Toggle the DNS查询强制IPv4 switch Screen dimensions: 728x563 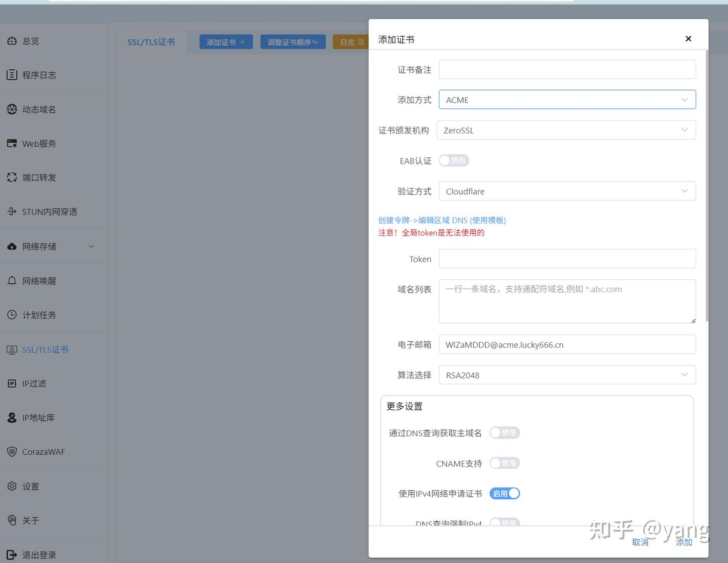pyautogui.click(x=505, y=523)
